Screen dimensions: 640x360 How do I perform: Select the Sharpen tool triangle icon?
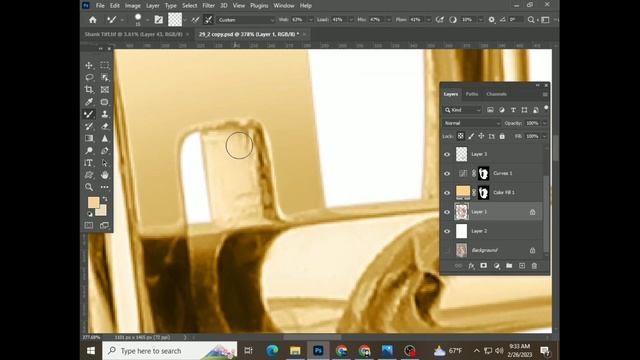[104, 138]
